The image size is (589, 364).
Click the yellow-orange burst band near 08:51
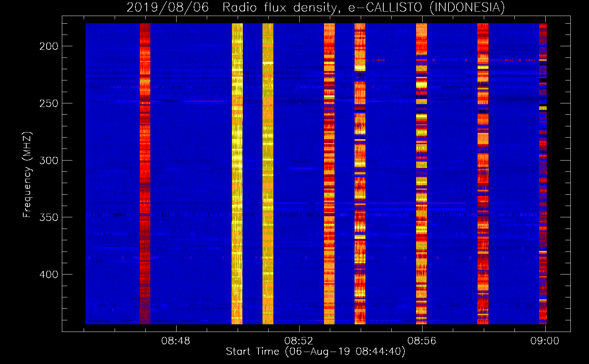[x=268, y=174]
